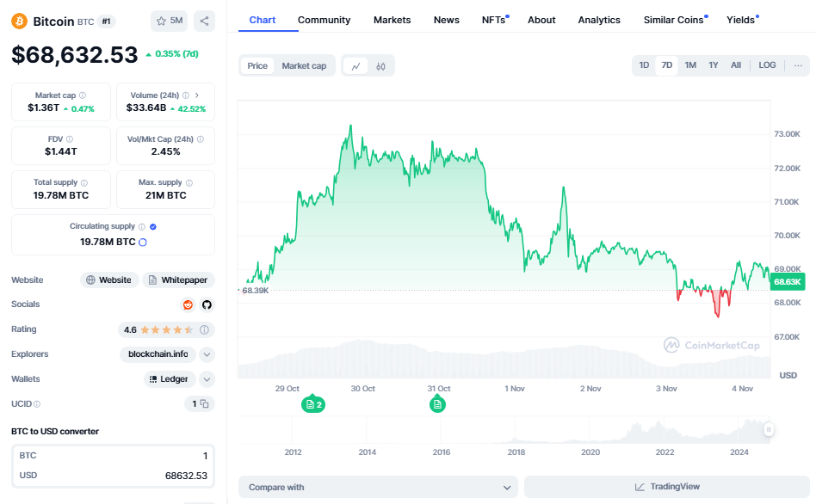Copy the UCID value
816x504 pixels.
[205, 403]
